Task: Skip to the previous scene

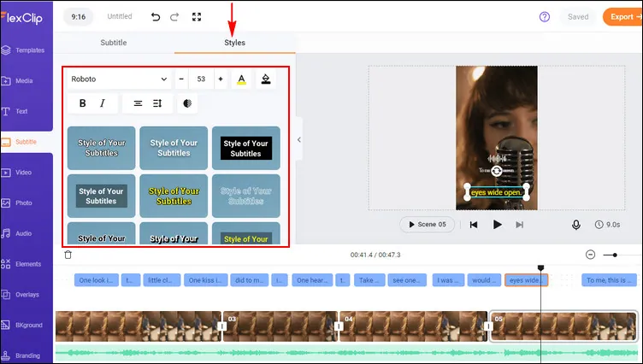Action: tap(474, 225)
